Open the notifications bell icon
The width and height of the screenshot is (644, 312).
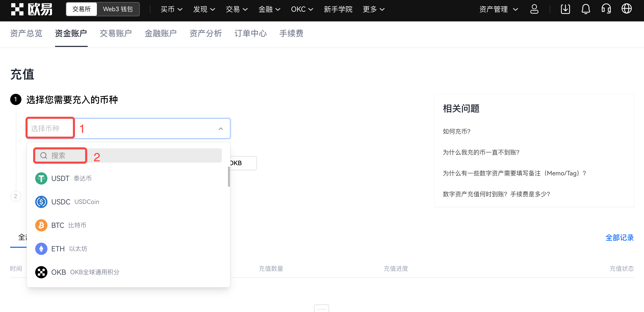tap(586, 9)
